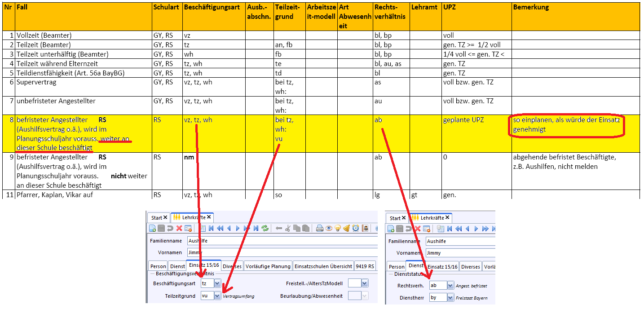
Task: Open Rechtsverh. dropdown arrow
Action: tap(450, 285)
